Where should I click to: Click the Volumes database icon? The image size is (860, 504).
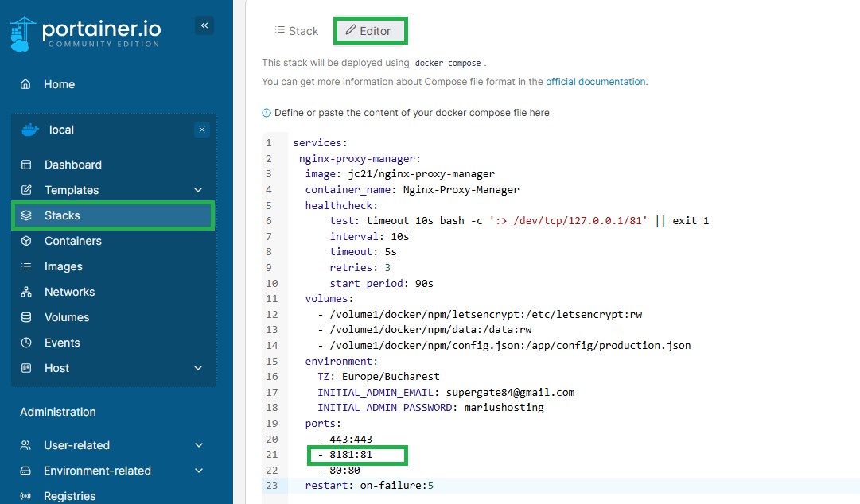point(25,317)
